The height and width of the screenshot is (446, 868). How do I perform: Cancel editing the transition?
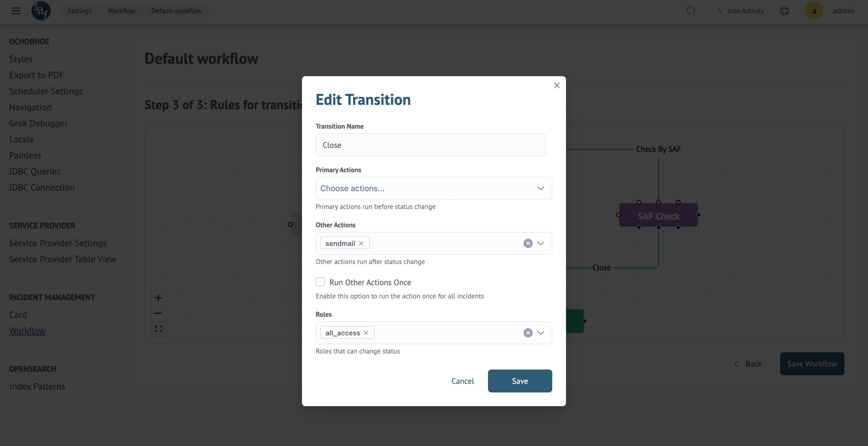462,381
